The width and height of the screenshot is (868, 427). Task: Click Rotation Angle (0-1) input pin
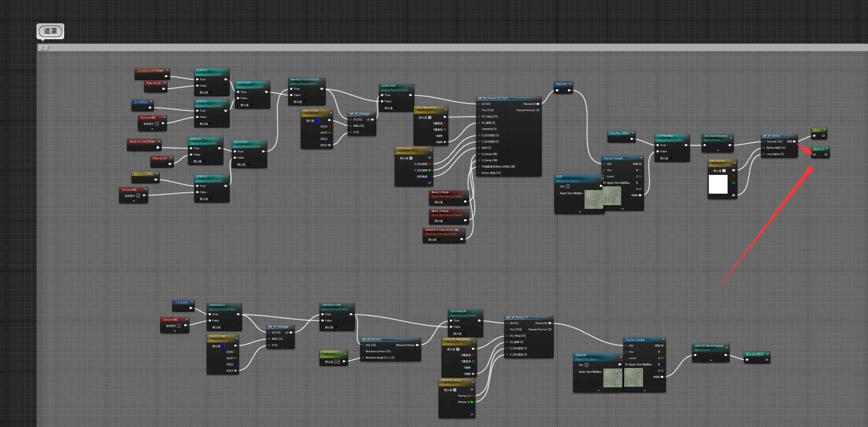(x=363, y=358)
